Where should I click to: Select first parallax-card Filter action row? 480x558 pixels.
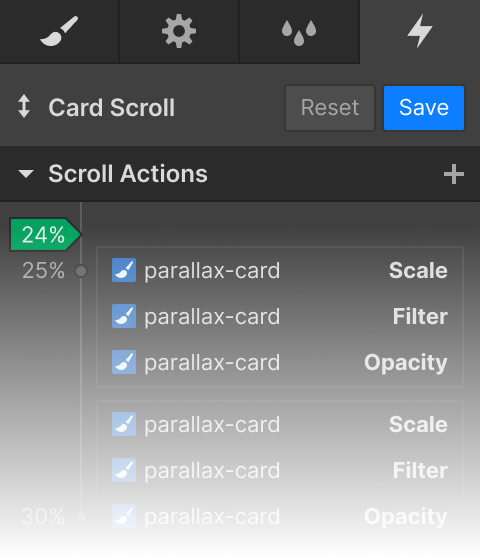coord(280,316)
